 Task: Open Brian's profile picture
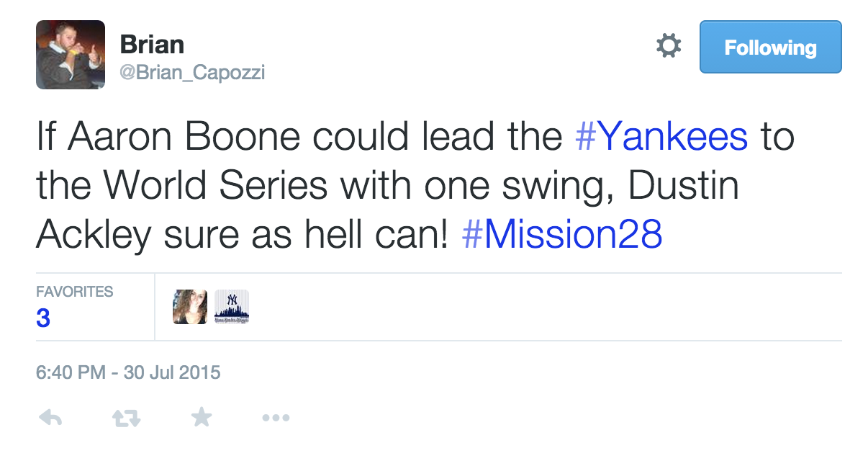71,55
